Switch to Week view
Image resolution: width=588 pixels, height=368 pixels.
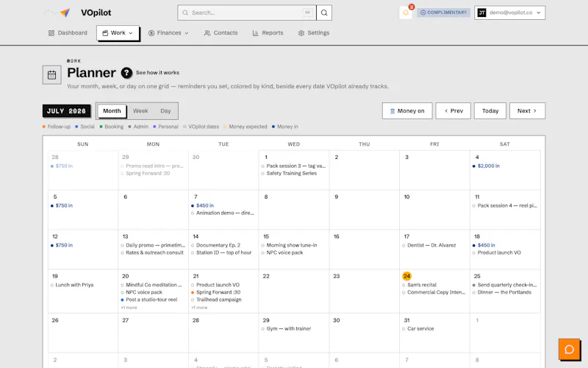(140, 111)
